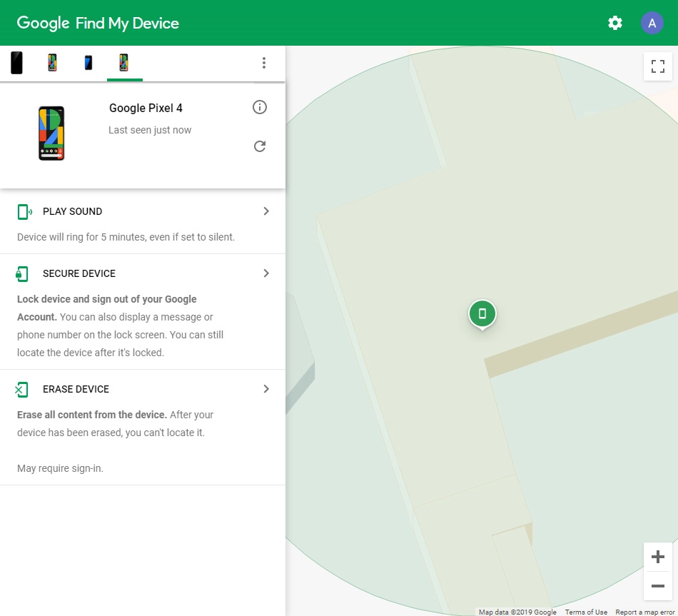
Task: Refresh the device location
Action: [x=260, y=146]
